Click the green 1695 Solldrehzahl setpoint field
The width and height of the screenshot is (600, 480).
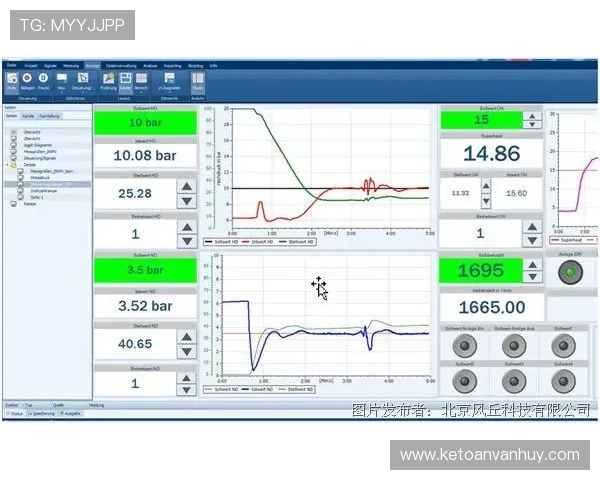pos(480,271)
